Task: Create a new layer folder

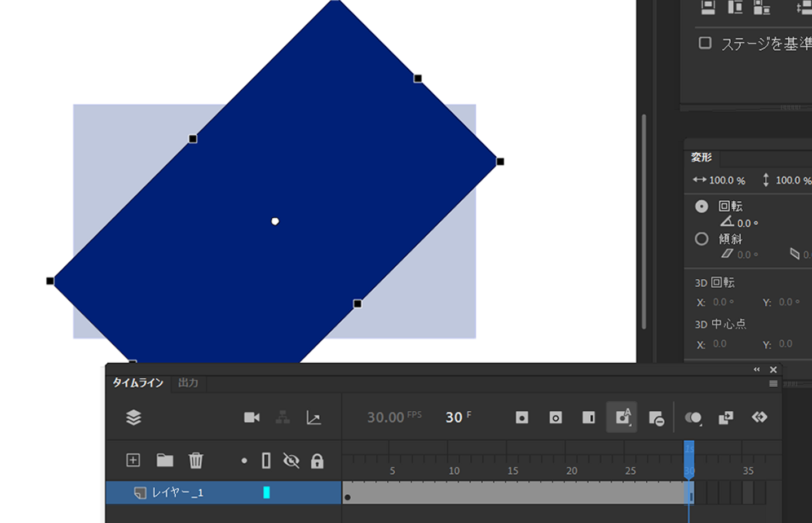Action: pyautogui.click(x=165, y=460)
